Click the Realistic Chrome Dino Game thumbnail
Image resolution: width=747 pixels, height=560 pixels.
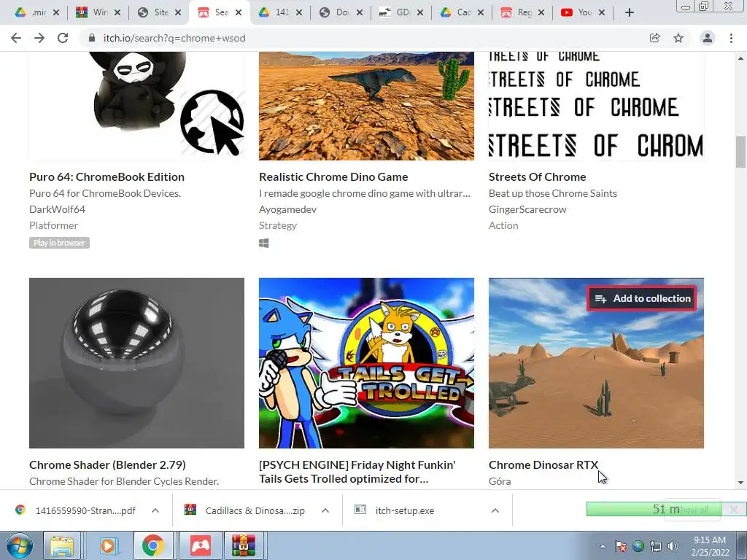366,106
